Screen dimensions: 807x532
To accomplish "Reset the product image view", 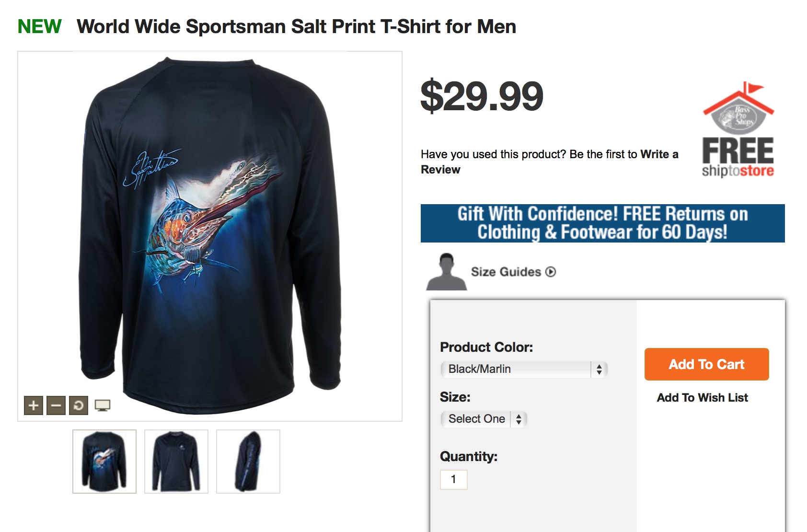I will click(79, 405).
